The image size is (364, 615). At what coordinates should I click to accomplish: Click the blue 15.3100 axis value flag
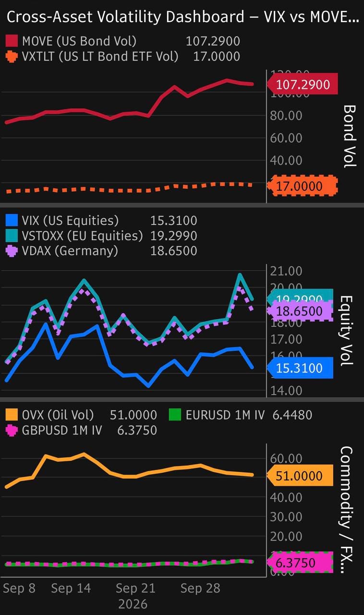[x=300, y=369]
